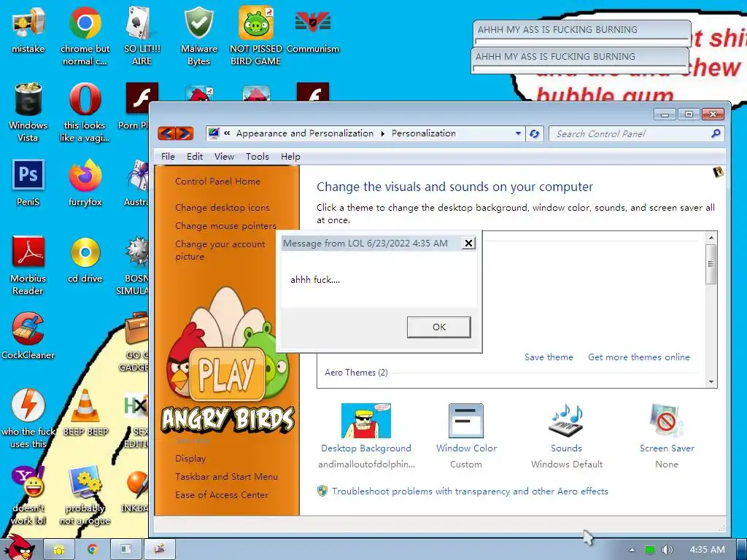Click OK in the LOL message dialog

438,327
